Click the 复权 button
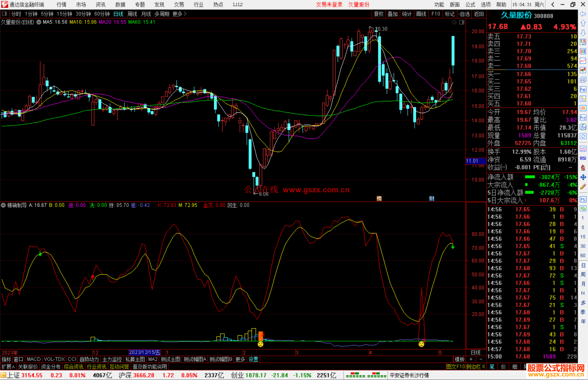The width and height of the screenshot is (588, 380). (378, 14)
